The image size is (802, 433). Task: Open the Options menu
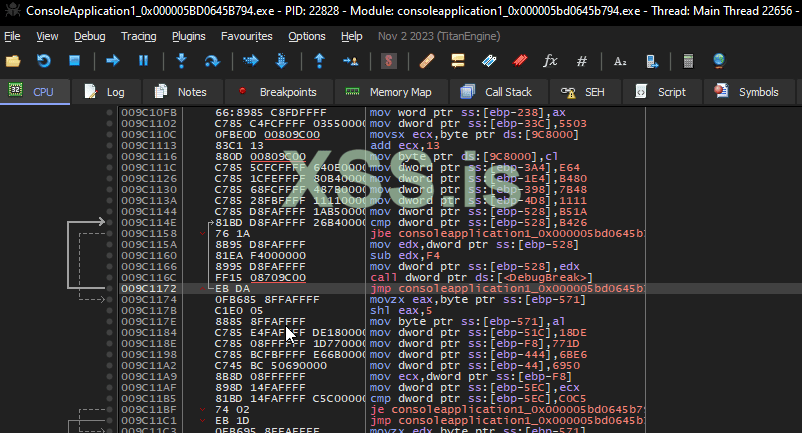[x=307, y=36]
